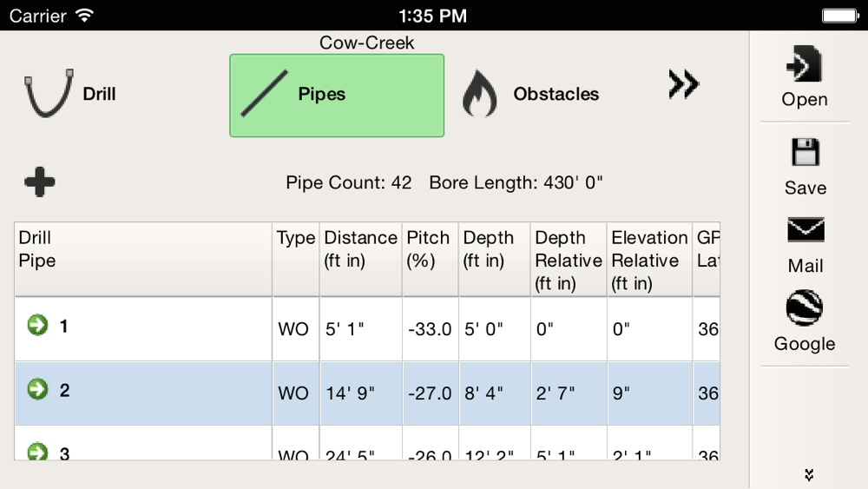
Task: Select the highlighted row for pipe 2
Action: click(x=367, y=393)
